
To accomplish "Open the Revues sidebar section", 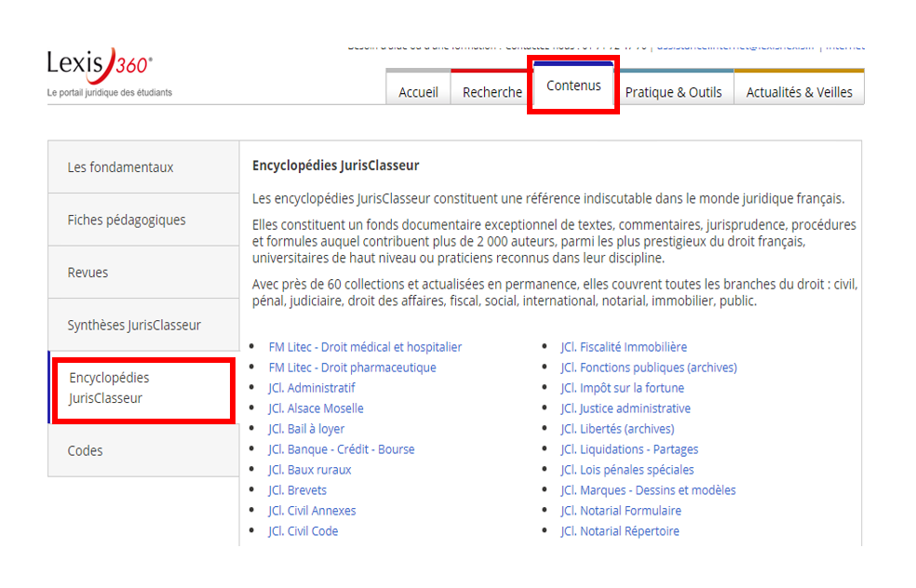I will click(143, 272).
